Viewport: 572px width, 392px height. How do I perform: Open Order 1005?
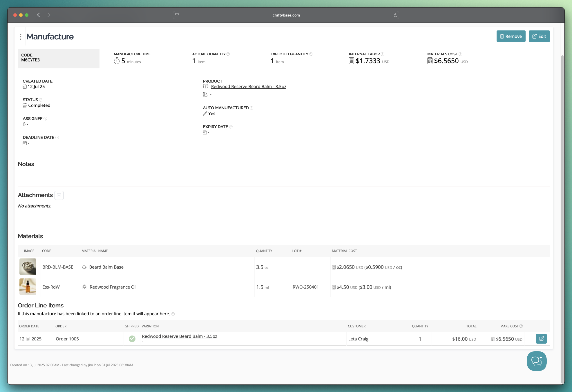pyautogui.click(x=67, y=339)
